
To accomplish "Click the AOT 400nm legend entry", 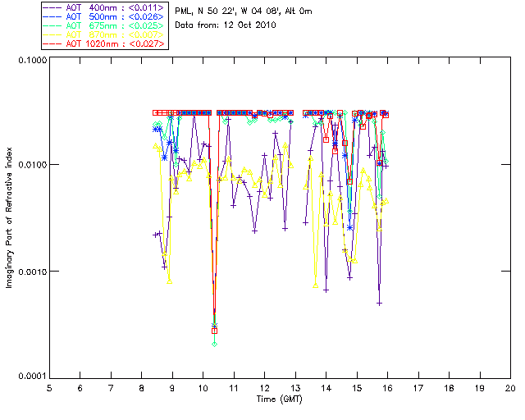I will [104, 7].
